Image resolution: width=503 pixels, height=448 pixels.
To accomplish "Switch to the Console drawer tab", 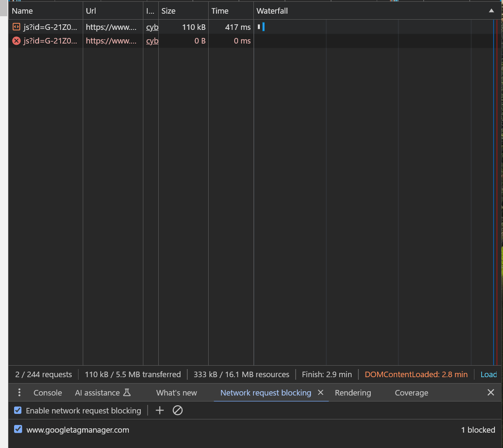I will coord(48,393).
